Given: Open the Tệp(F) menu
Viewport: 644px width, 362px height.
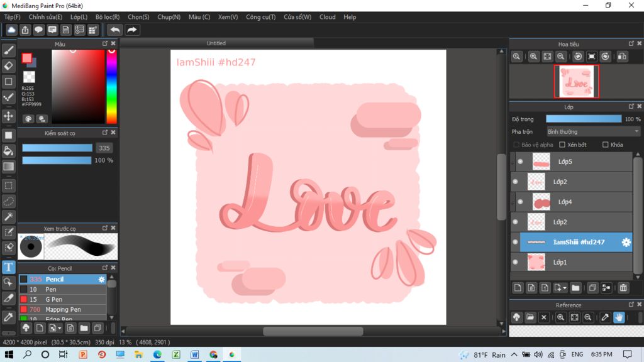Looking at the screenshot, I should 12,17.
